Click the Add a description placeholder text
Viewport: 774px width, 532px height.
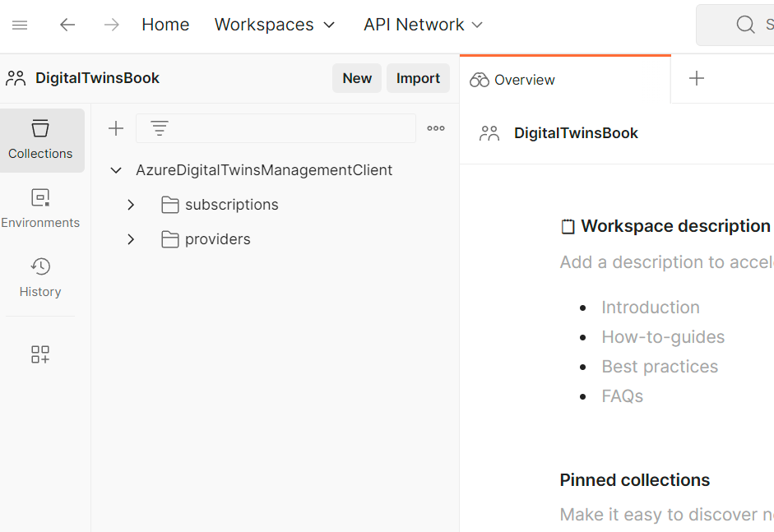point(667,262)
